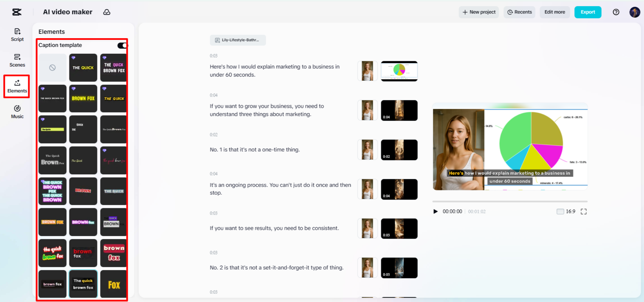
Task: Open the help icon
Action: [x=616, y=12]
